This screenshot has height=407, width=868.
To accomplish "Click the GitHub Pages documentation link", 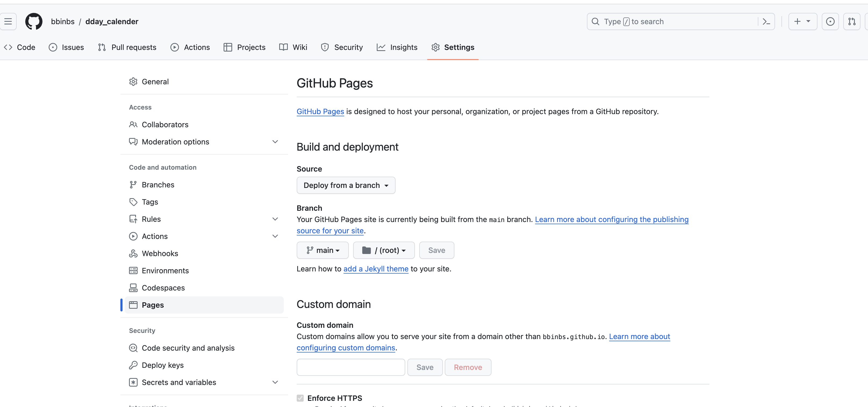I will pos(320,111).
